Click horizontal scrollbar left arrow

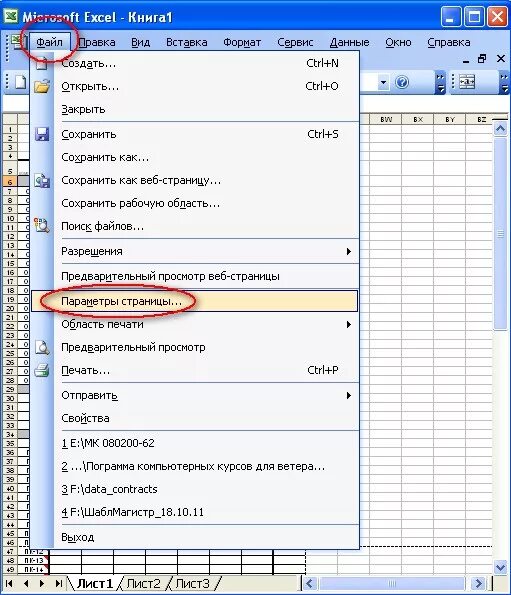(310, 583)
